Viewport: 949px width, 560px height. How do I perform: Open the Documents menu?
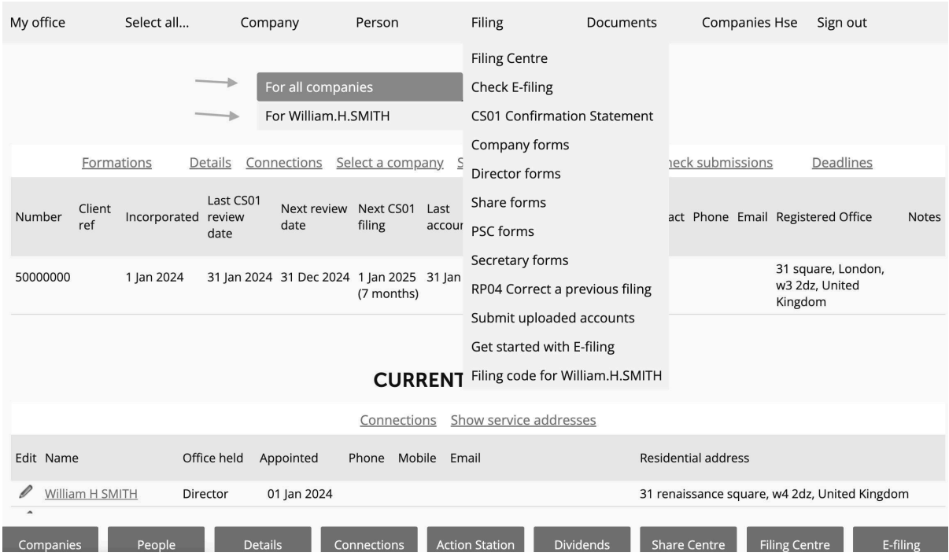click(x=622, y=23)
